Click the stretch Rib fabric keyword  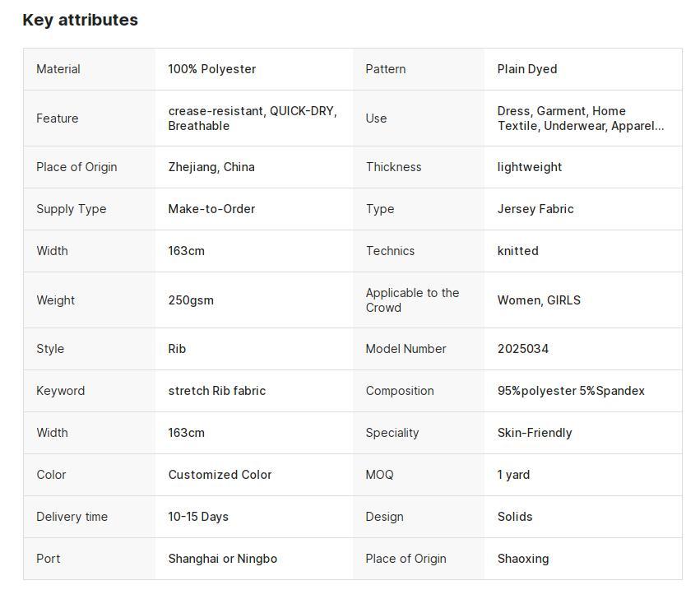click(x=217, y=391)
